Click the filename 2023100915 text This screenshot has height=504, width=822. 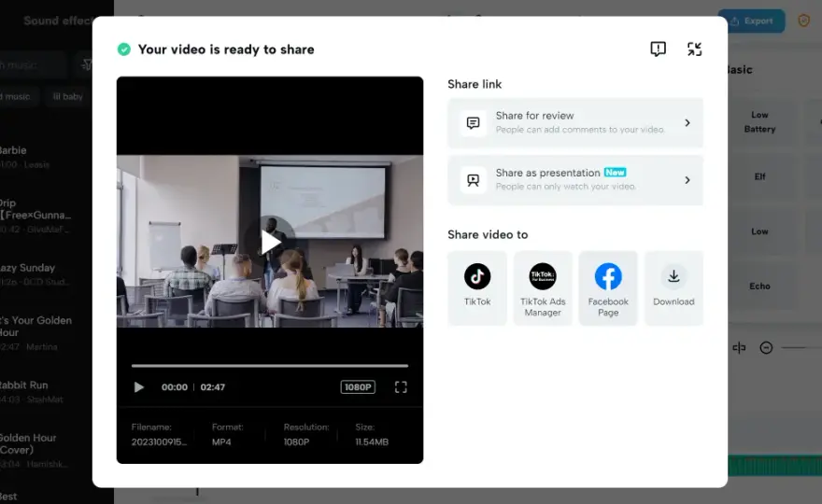[x=159, y=442]
